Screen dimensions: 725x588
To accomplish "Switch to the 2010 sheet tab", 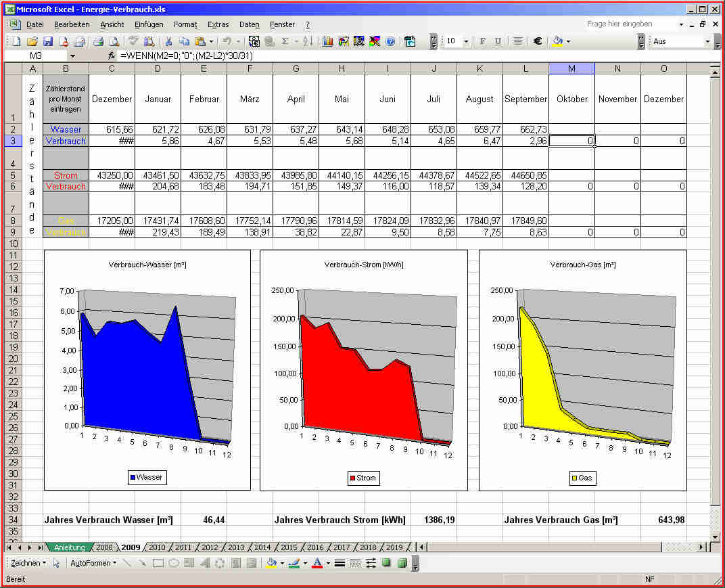I will 156,547.
